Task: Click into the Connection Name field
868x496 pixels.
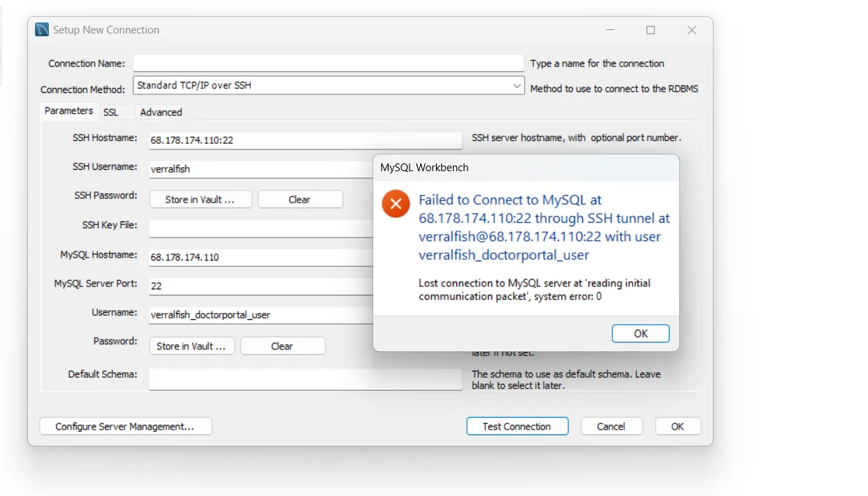Action: 328,64
